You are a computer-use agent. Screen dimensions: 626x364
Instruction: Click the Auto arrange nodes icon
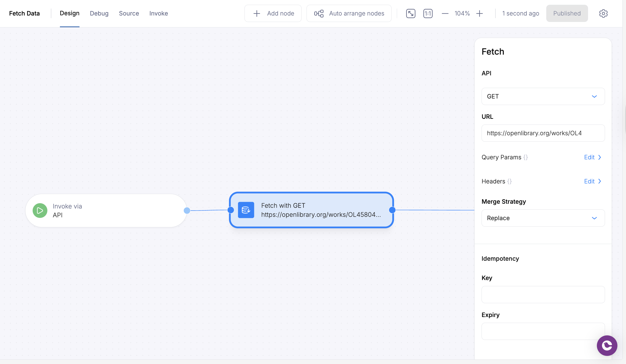pos(319,13)
